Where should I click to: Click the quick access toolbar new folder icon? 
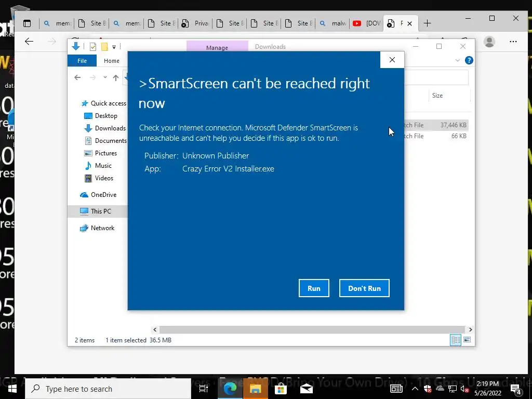click(x=104, y=47)
